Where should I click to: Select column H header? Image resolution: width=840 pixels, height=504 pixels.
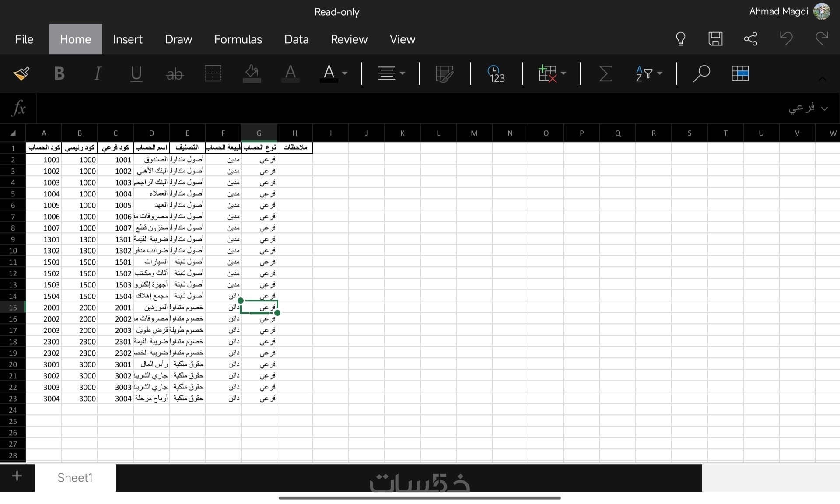point(295,133)
